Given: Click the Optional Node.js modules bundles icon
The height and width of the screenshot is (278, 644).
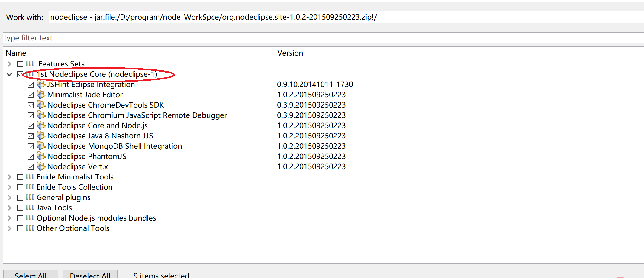Looking at the screenshot, I should pyautogui.click(x=30, y=218).
